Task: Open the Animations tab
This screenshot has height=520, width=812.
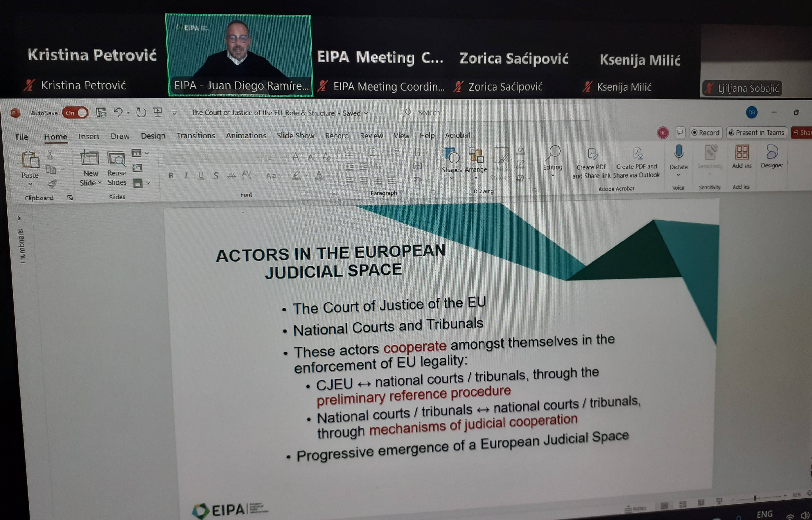Action: (246, 135)
